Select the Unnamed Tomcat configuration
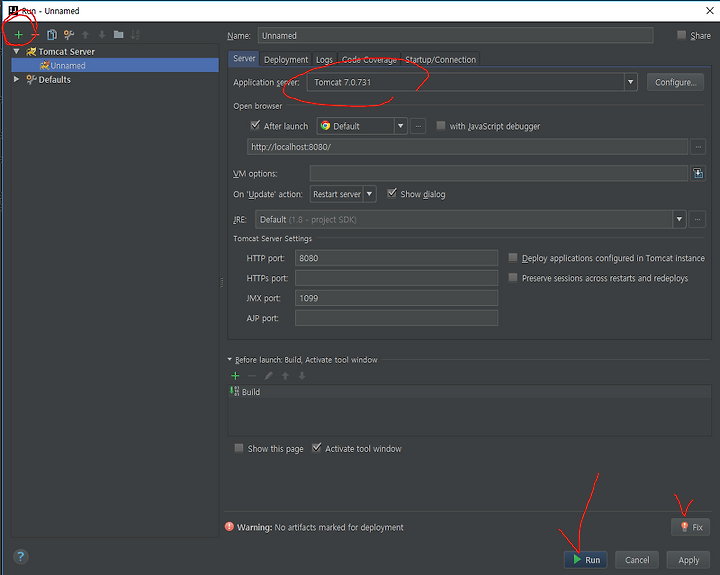 [x=115, y=65]
